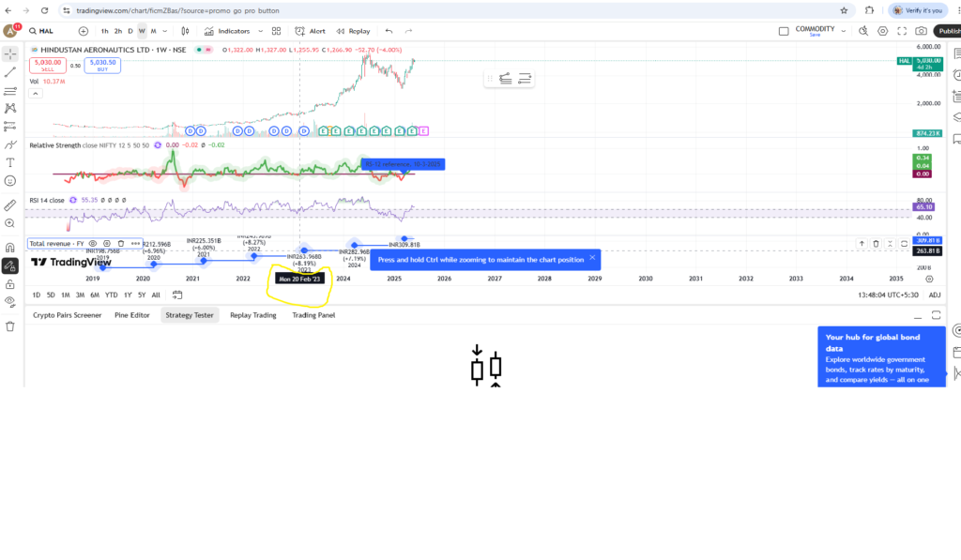Toggle magnet mode in left toolbar
The height and width of the screenshot is (560, 961).
pyautogui.click(x=9, y=248)
